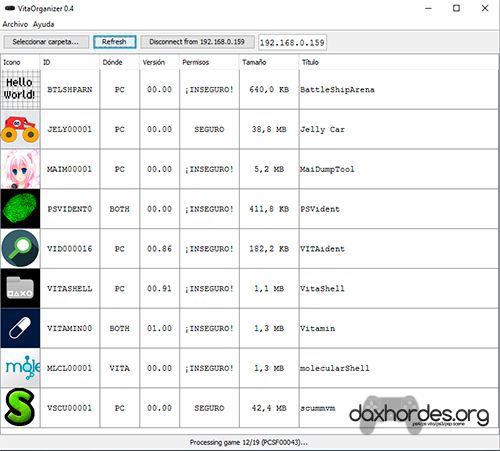Click the VitaShell folder icon

coord(20,288)
